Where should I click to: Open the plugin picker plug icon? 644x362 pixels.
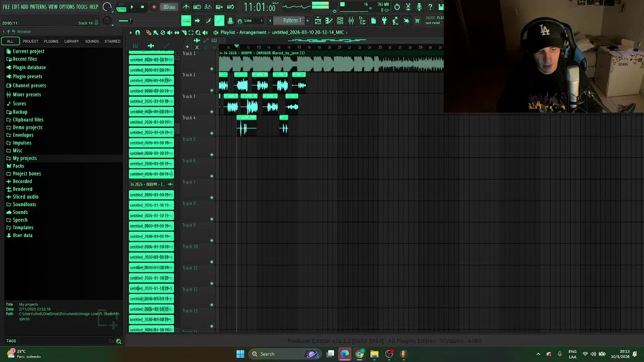[x=384, y=21]
